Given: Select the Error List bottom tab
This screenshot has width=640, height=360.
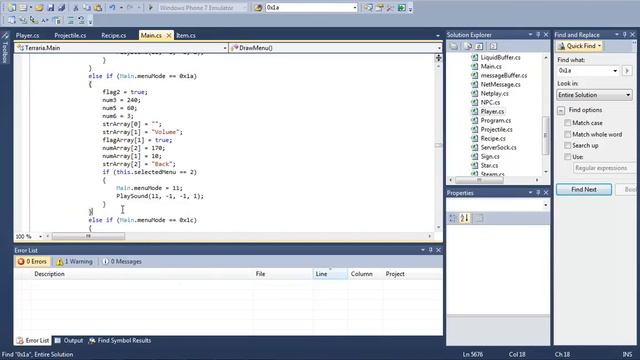Looking at the screenshot, I should [x=33, y=340].
